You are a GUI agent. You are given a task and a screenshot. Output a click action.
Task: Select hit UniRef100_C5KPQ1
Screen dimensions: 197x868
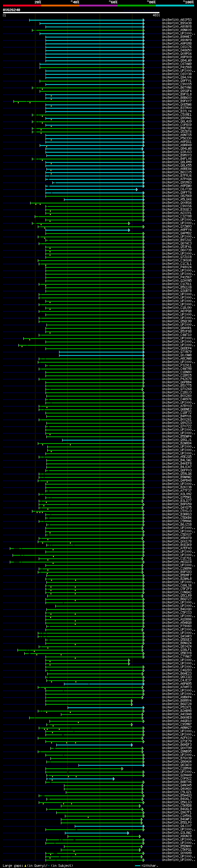pos(177,850)
